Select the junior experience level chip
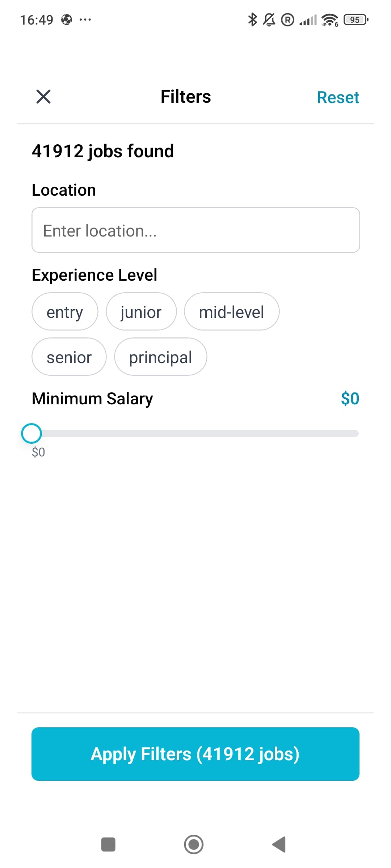This screenshot has width=391, height=868. [141, 312]
